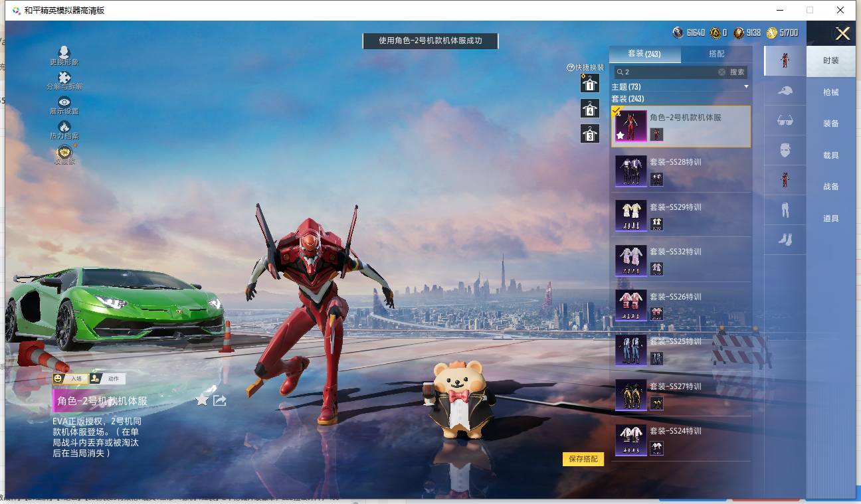Click the 保存搭配 save button
This screenshot has height=504, width=861.
click(583, 459)
